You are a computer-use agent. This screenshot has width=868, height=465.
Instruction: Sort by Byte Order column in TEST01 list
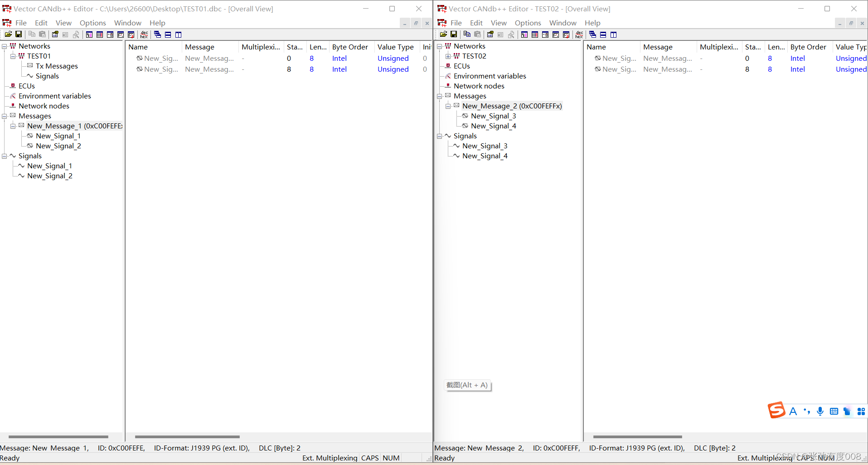click(x=352, y=47)
